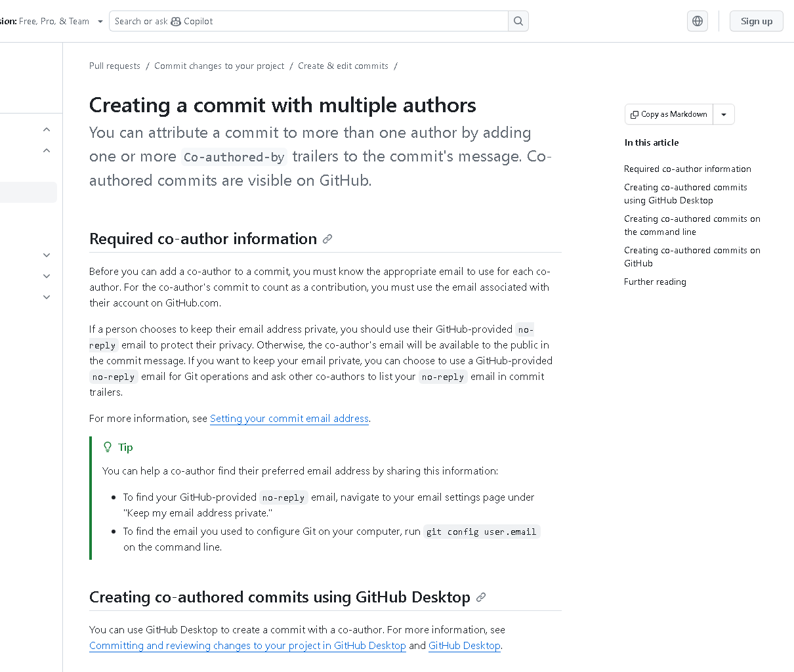This screenshot has height=672, width=794.
Task: Click anchor link icon beside Required co-author information
Action: click(x=327, y=239)
